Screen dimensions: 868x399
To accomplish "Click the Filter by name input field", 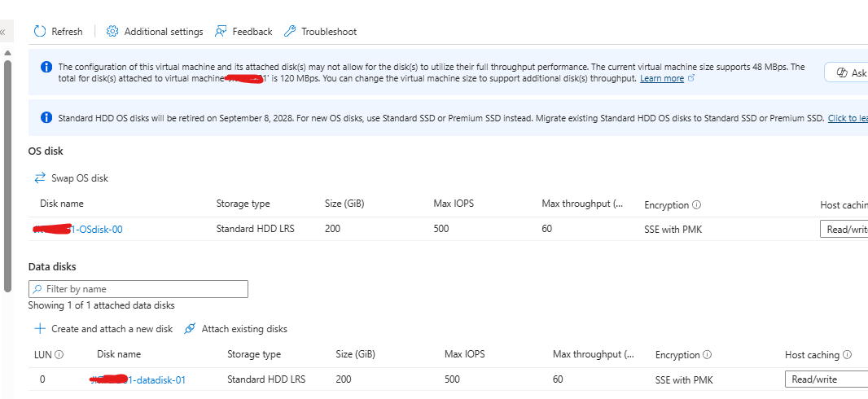I will pos(138,289).
